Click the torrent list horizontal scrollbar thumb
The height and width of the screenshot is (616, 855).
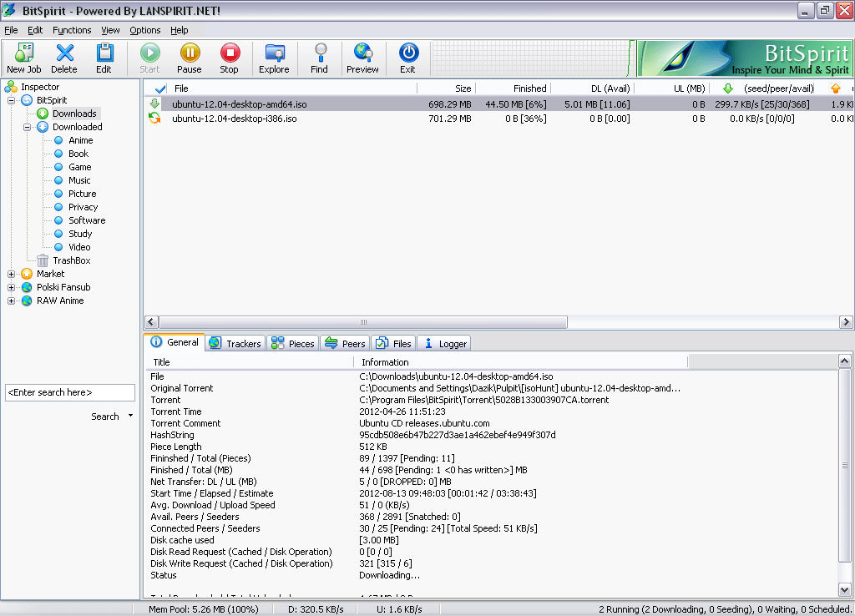coord(363,322)
